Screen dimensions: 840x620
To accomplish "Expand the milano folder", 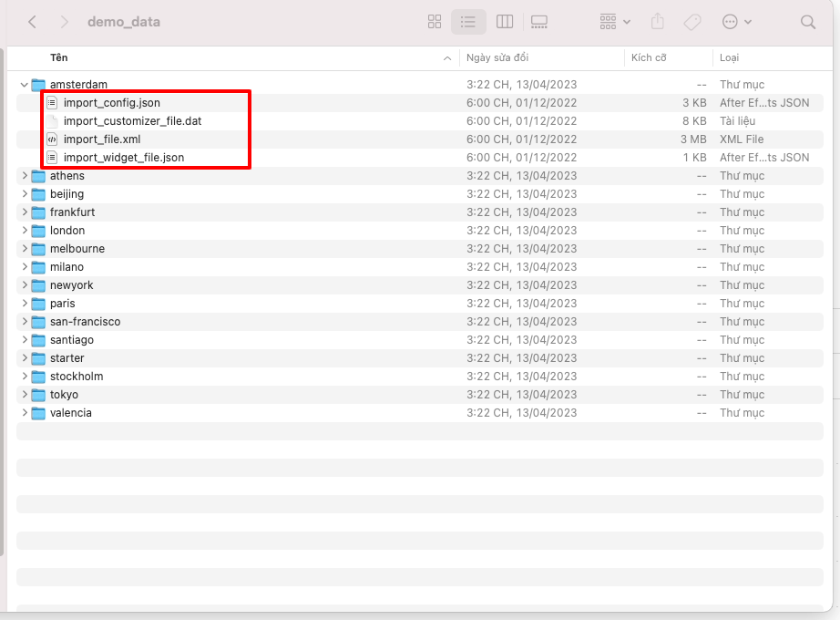I will point(24,267).
